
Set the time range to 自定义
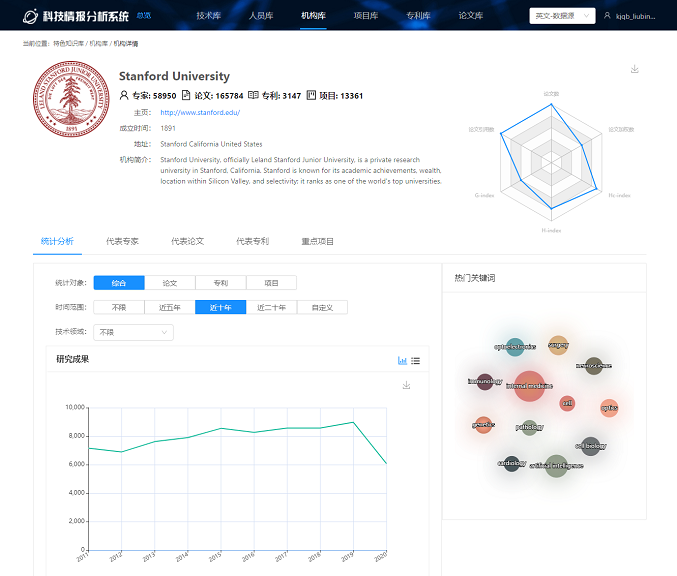323,307
